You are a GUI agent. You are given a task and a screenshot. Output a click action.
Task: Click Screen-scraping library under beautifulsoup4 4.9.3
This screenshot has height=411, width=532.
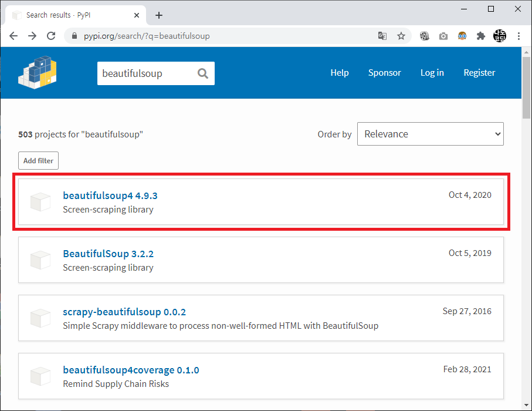point(108,210)
